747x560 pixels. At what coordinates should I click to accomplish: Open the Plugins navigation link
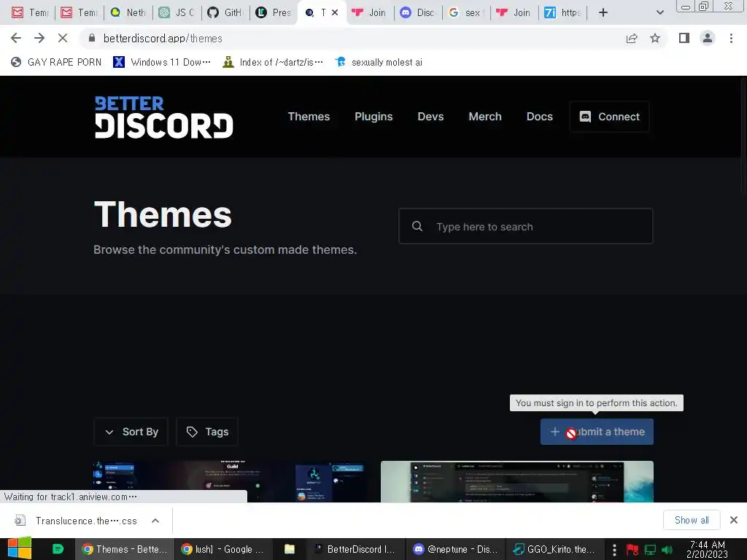pyautogui.click(x=373, y=117)
